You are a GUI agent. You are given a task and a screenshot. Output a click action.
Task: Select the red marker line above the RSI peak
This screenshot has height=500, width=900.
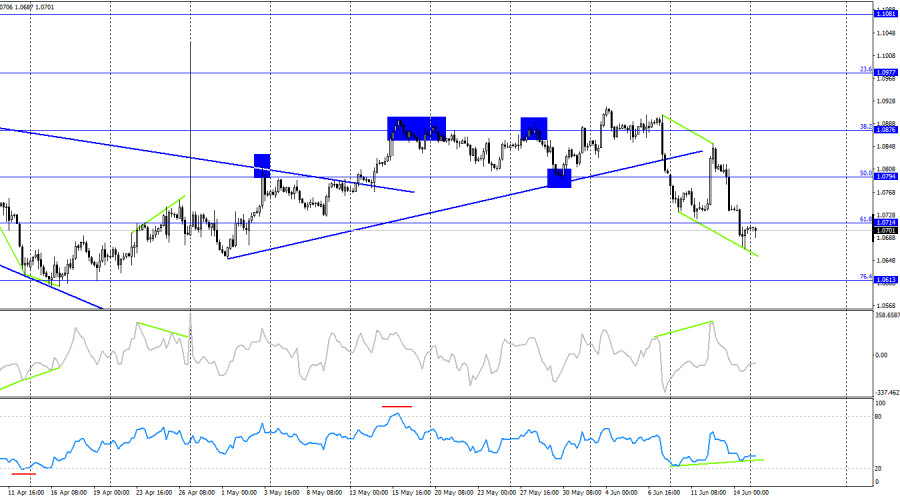[x=397, y=406]
